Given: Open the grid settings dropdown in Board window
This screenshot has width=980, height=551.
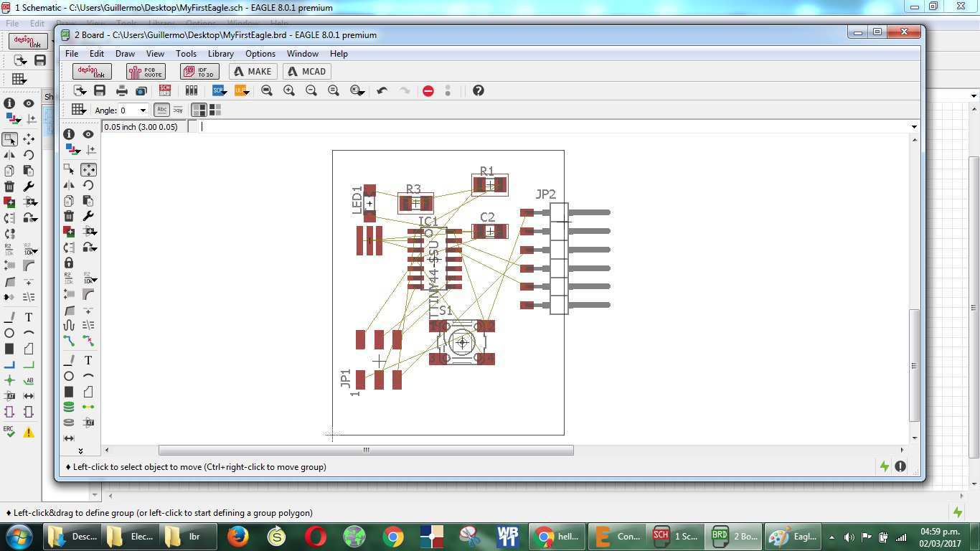Looking at the screenshot, I should pos(79,110).
